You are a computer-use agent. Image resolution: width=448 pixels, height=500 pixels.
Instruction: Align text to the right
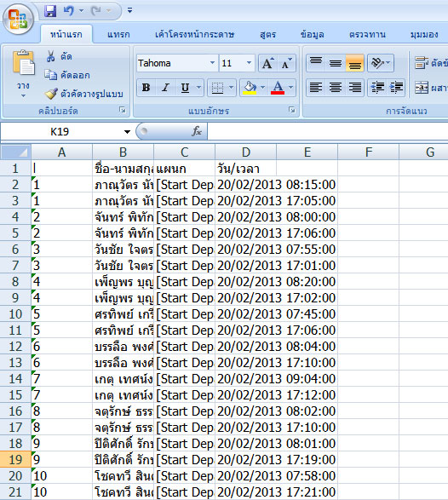click(354, 88)
